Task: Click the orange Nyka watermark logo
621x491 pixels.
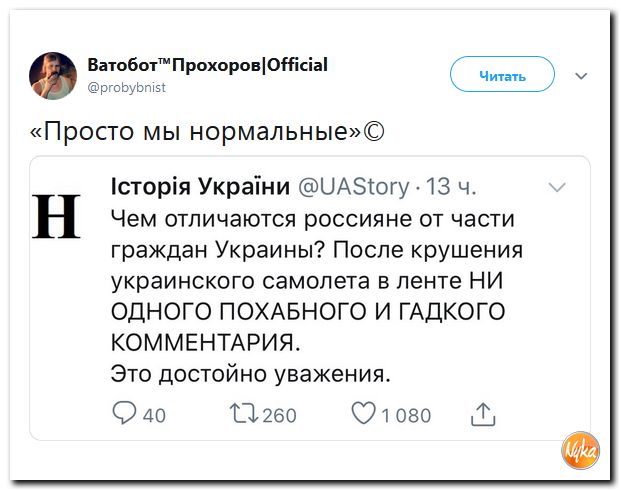Action: tap(580, 450)
